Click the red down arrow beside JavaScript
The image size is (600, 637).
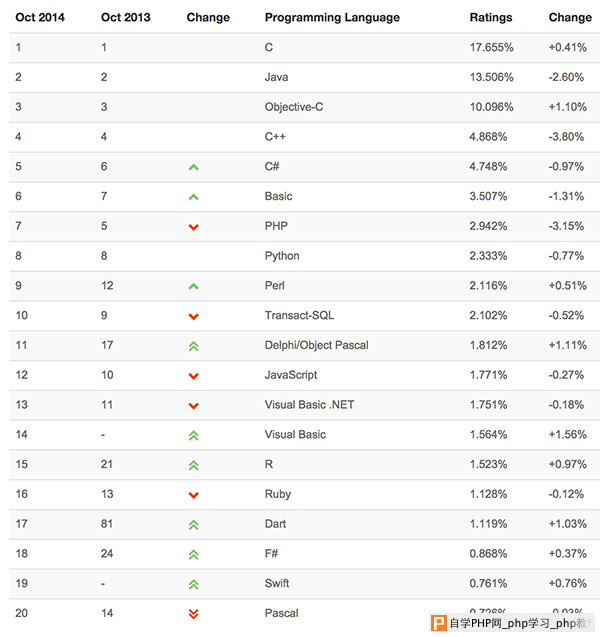194,376
